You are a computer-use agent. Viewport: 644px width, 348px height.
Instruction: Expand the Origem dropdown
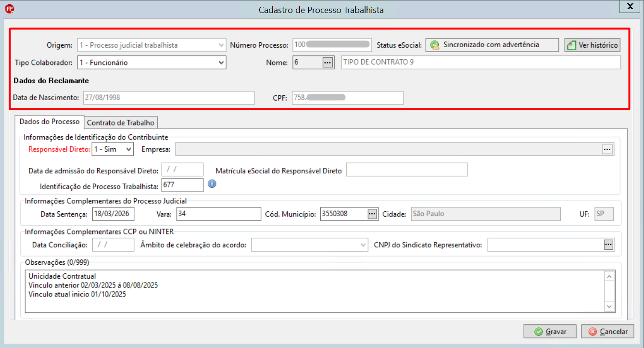(x=221, y=45)
